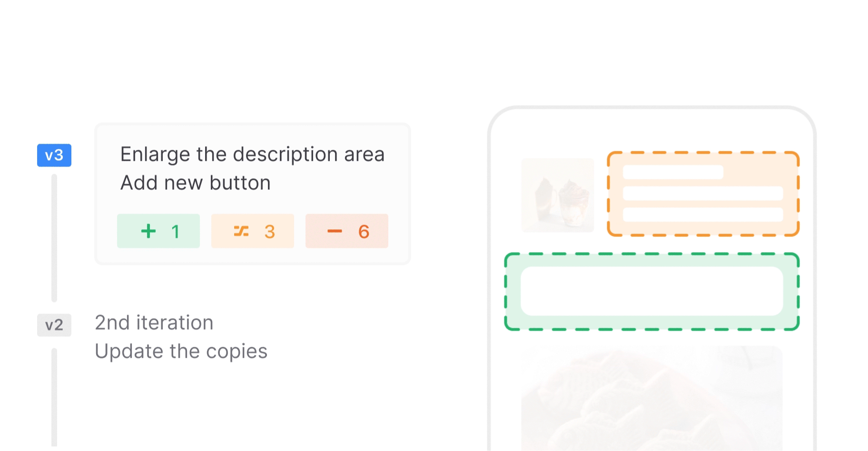Click the white button inside green area
The image size is (868, 451).
(652, 291)
